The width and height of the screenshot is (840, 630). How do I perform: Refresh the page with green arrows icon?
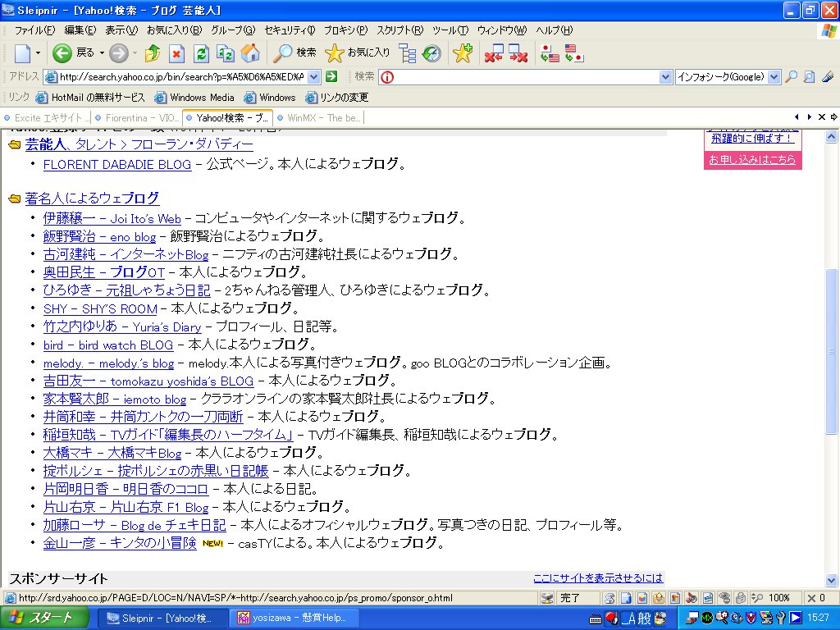point(201,53)
